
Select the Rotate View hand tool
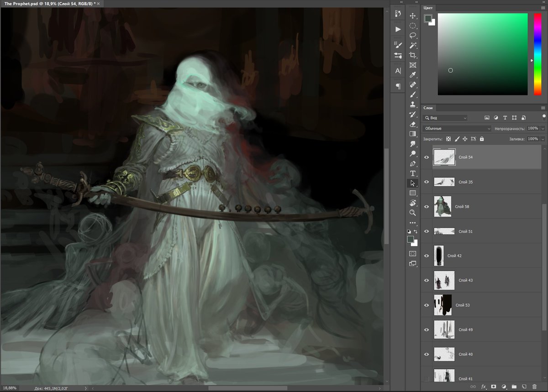(x=413, y=203)
